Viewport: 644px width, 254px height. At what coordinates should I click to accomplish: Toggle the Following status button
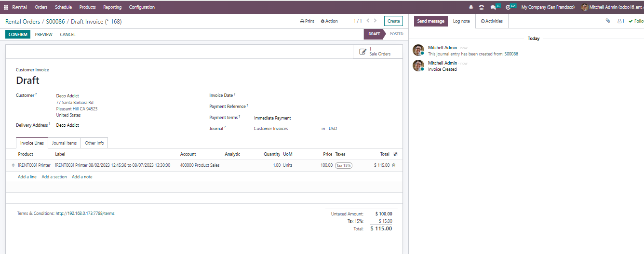(636, 21)
